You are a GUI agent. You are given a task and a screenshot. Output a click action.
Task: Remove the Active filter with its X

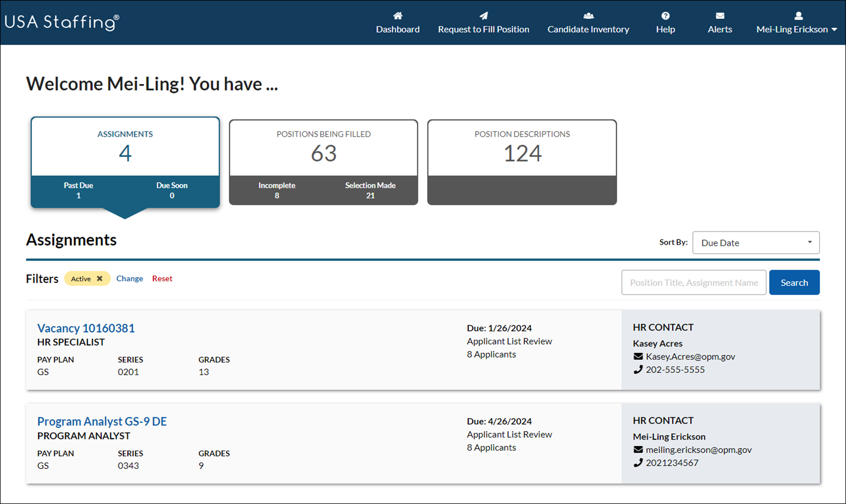pos(100,279)
